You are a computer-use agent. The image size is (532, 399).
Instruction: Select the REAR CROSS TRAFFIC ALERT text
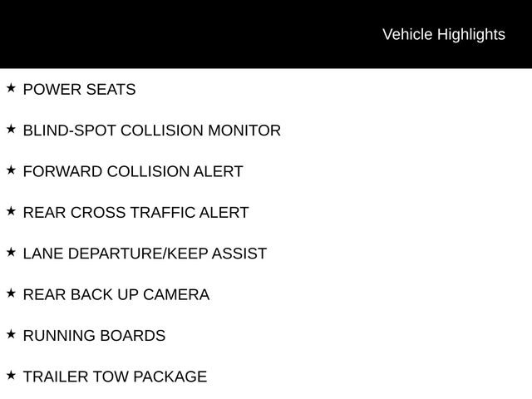[x=135, y=213]
